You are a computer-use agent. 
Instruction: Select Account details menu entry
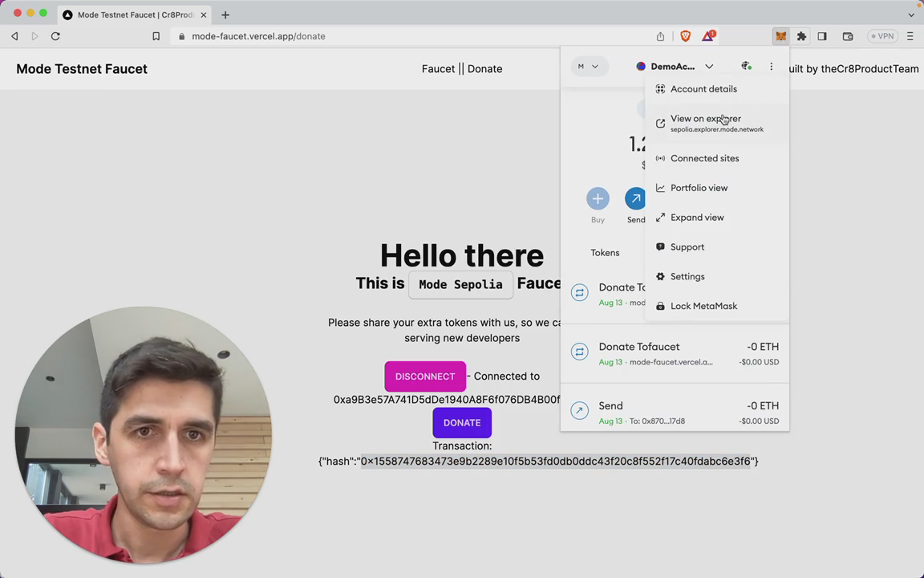(x=716, y=89)
